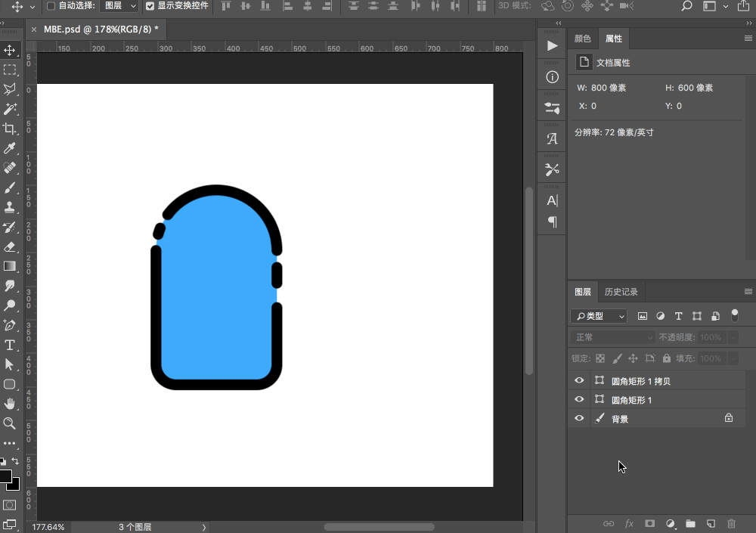Open the Move tool preset picker arrow
The image size is (756, 533).
pyautogui.click(x=33, y=7)
